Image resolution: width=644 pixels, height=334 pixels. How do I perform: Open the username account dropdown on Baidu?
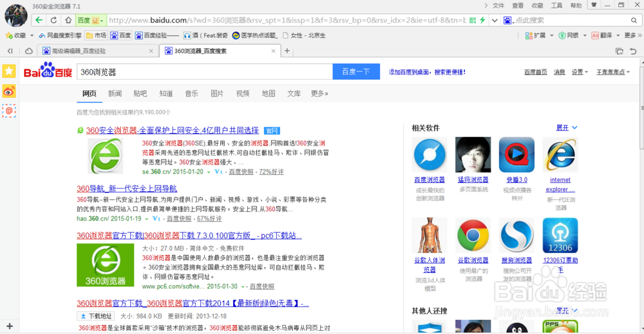tap(613, 72)
